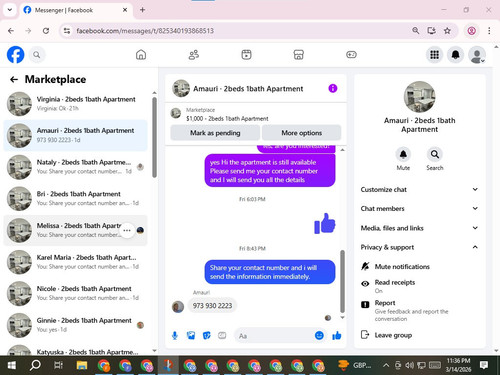Send a thumbs-up like

pos(337,335)
